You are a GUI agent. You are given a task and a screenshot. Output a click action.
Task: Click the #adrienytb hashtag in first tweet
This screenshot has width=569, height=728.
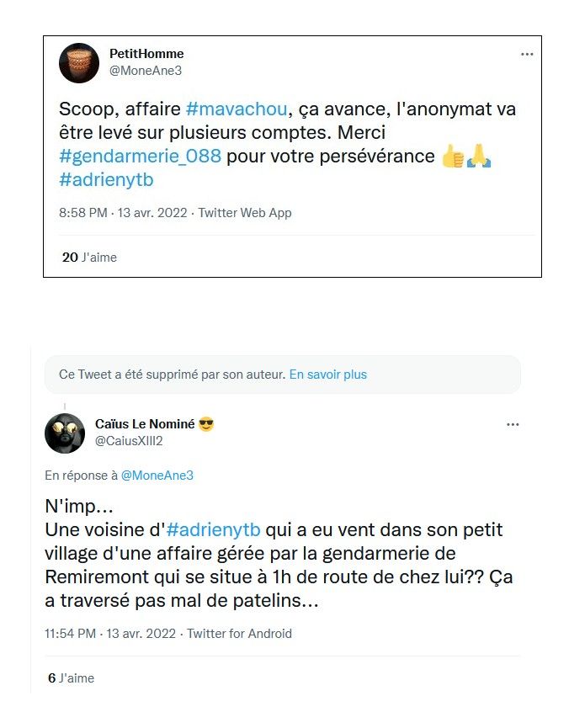[106, 180]
